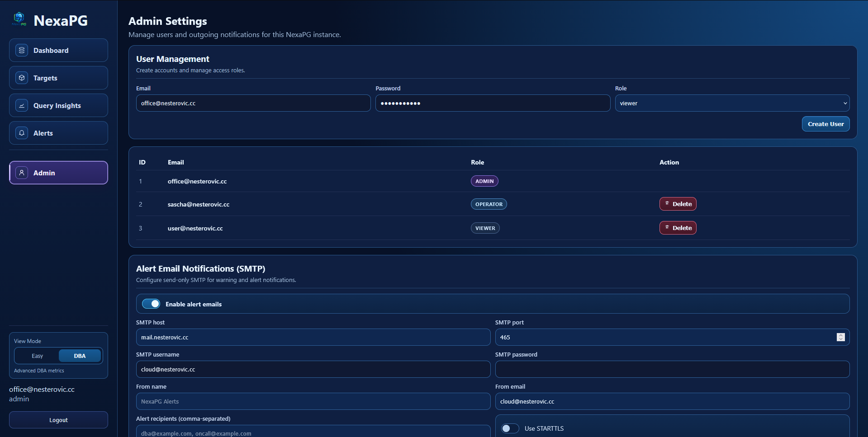Click the Alerts bell icon
The image size is (868, 437).
[x=21, y=132]
